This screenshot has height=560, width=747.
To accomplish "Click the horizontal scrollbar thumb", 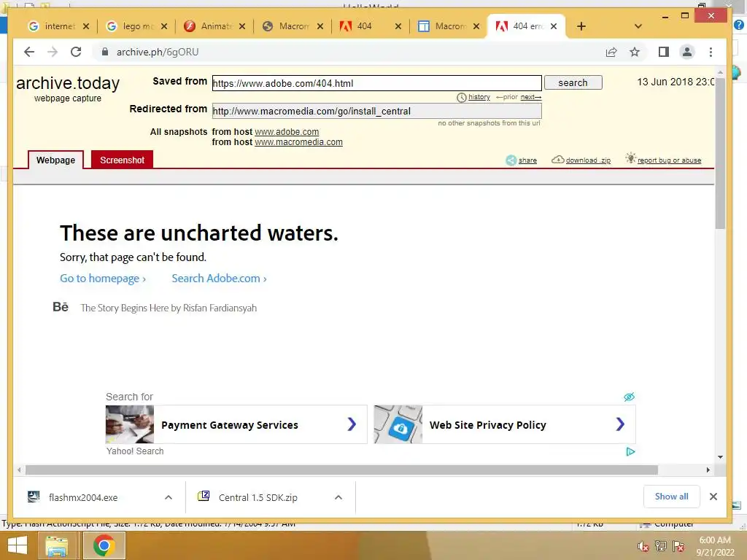I will tap(341, 470).
